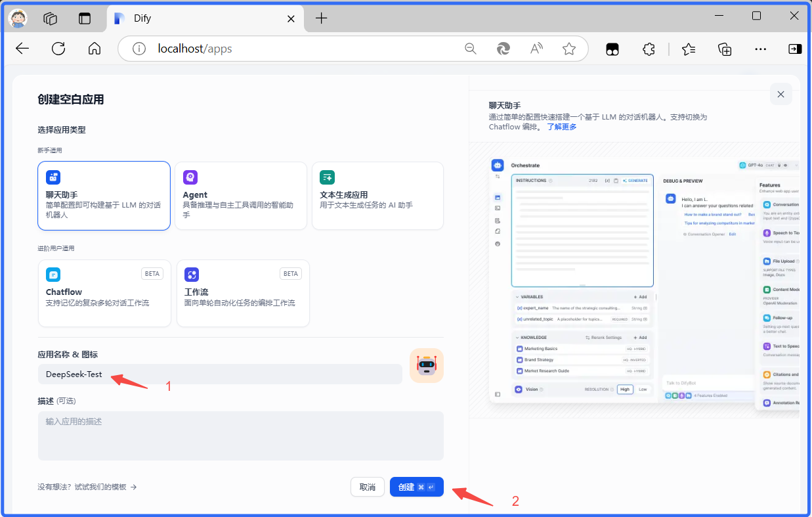Open the browser settings and more menu

(x=760, y=49)
